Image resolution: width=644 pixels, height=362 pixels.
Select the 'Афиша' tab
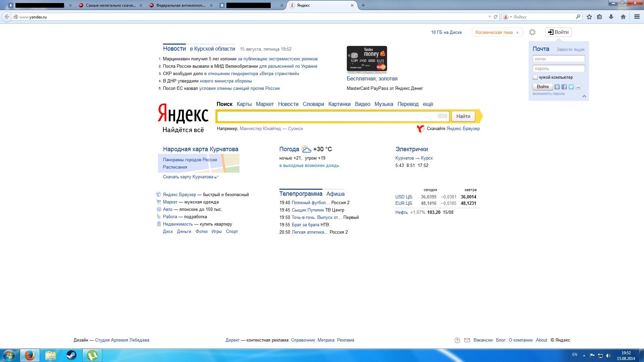coord(335,194)
